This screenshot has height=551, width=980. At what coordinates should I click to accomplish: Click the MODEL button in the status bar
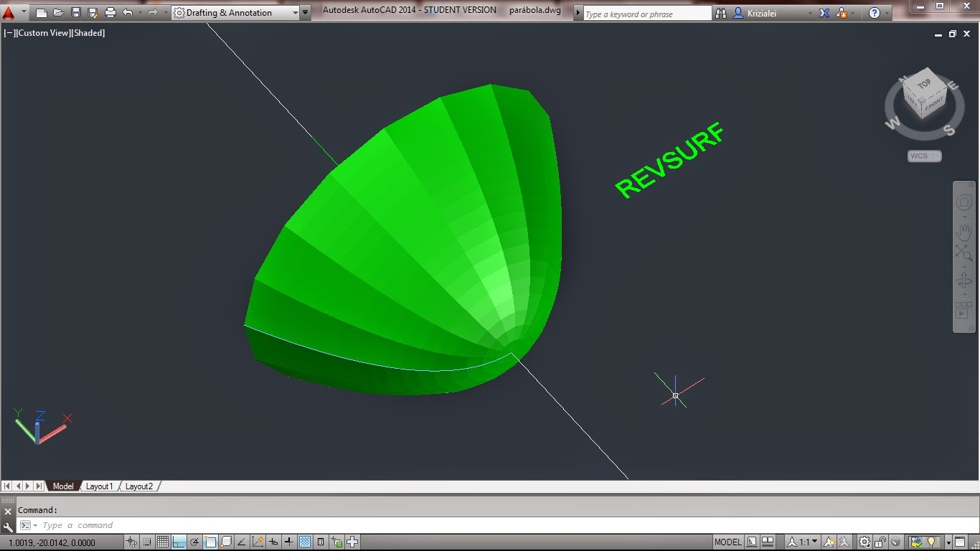pyautogui.click(x=728, y=542)
